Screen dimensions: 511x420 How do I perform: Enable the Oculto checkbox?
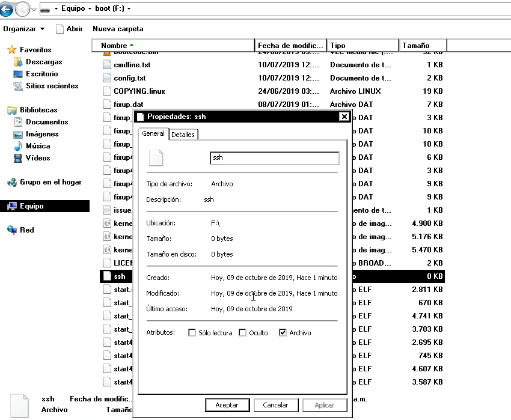click(x=242, y=333)
